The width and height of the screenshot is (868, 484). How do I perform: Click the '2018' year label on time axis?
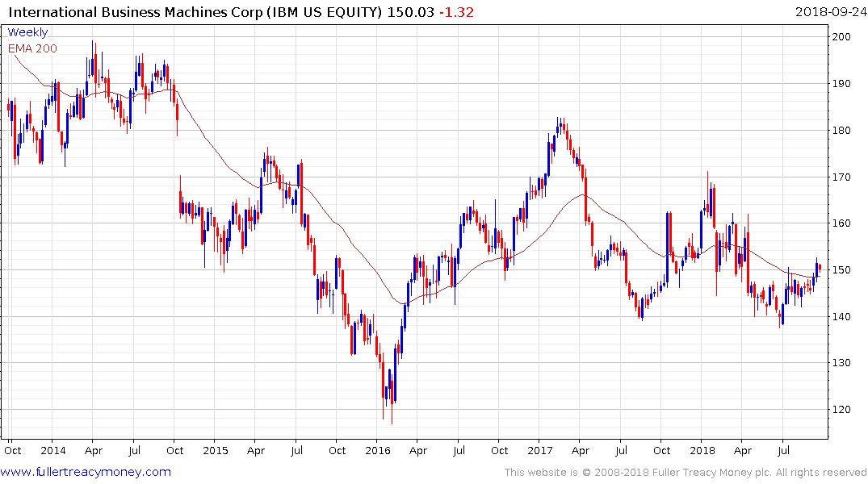702,451
